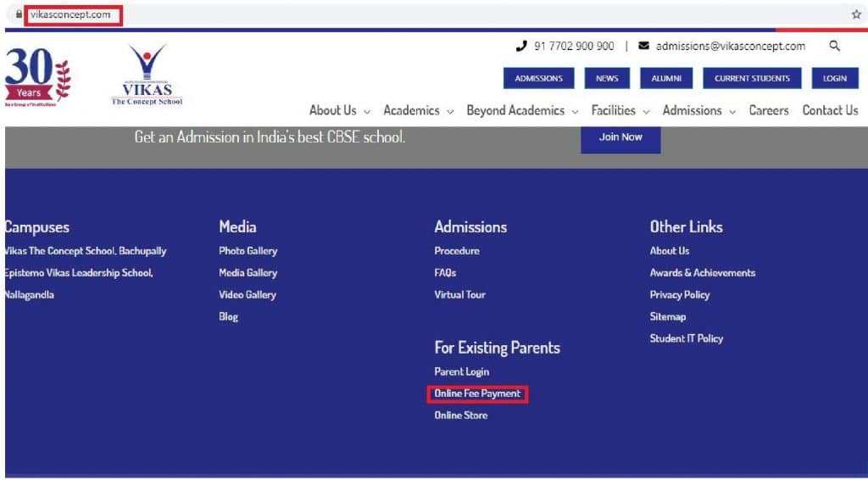Open the Online Fee Payment link
The width and height of the screenshot is (868, 480).
[x=477, y=393]
